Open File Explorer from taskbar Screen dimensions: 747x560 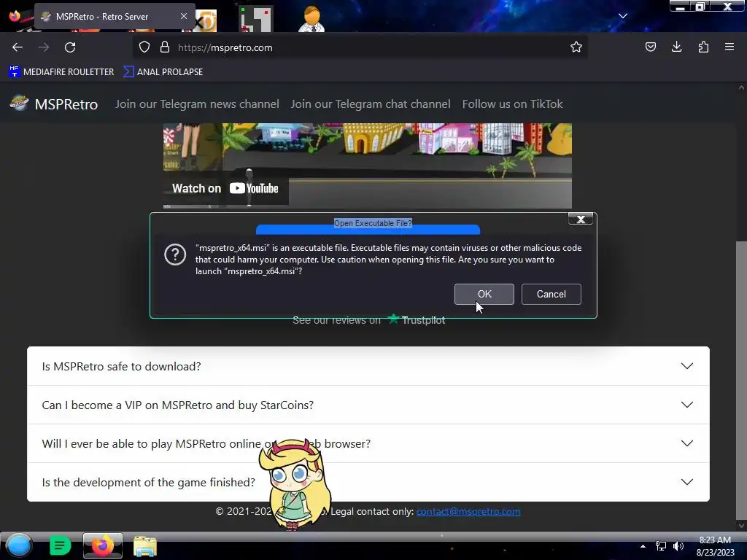pyautogui.click(x=145, y=546)
